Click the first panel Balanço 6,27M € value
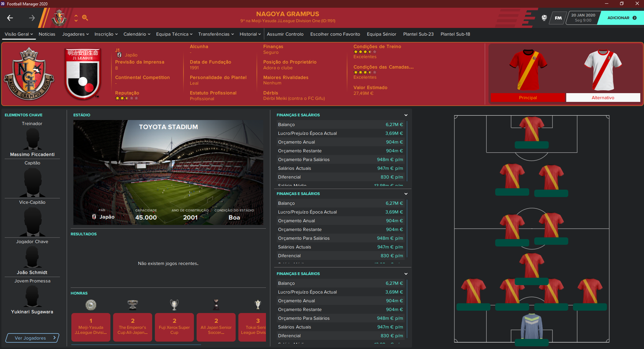Screen dimensions: 644x349 click(x=394, y=124)
